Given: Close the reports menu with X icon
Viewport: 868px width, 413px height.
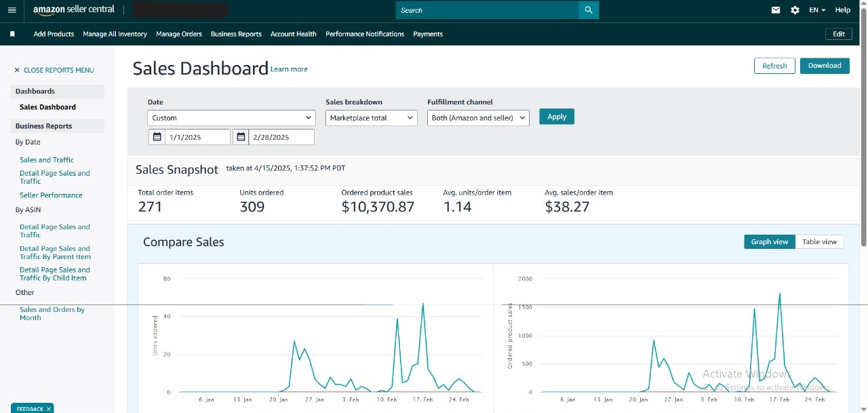Looking at the screenshot, I should point(17,71).
